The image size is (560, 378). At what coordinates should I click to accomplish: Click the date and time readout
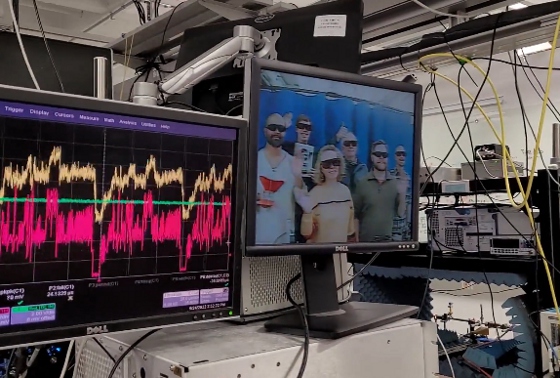[207, 306]
